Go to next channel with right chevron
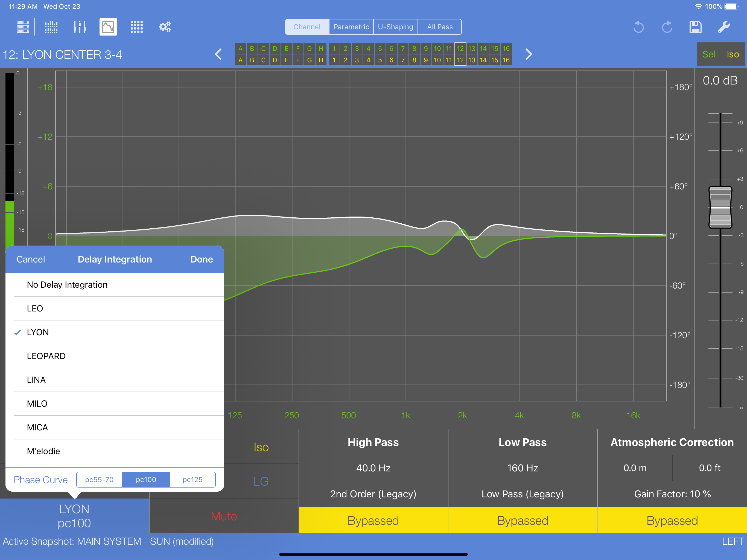The image size is (747, 560). coord(529,54)
